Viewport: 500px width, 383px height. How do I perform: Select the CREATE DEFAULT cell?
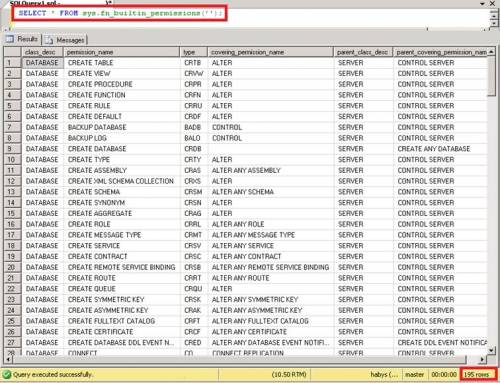point(122,116)
